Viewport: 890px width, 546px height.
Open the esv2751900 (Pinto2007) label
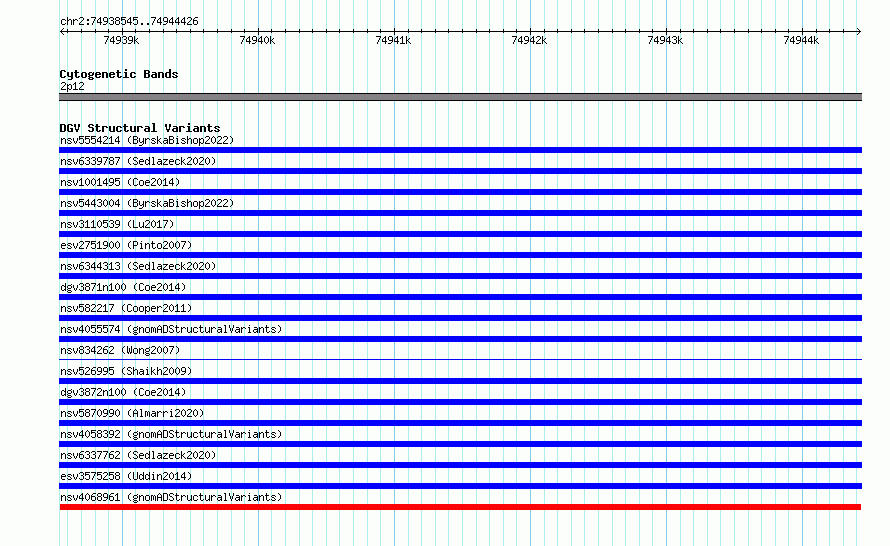[x=126, y=245]
